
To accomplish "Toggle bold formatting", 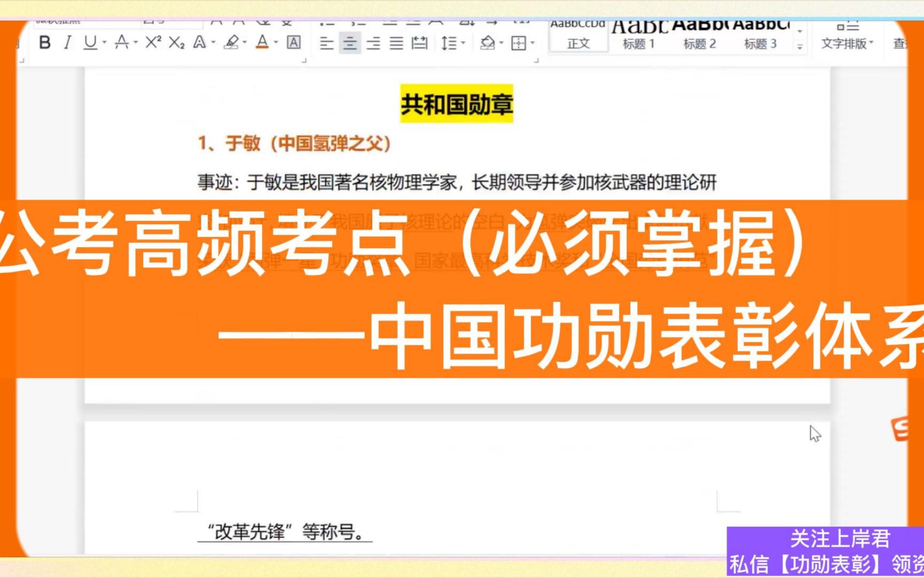I will pyautogui.click(x=45, y=42).
